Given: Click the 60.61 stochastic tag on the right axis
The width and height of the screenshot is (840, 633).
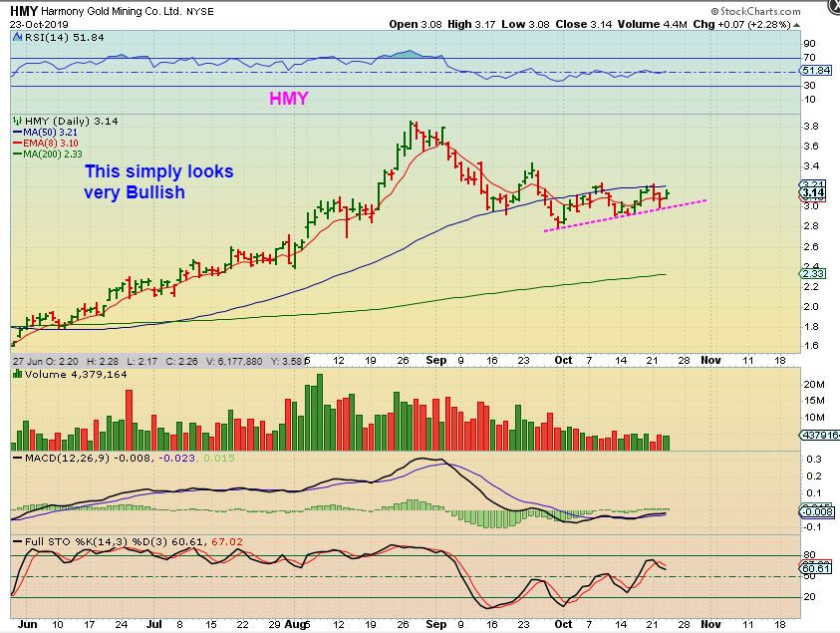Looking at the screenshot, I should pyautogui.click(x=816, y=568).
